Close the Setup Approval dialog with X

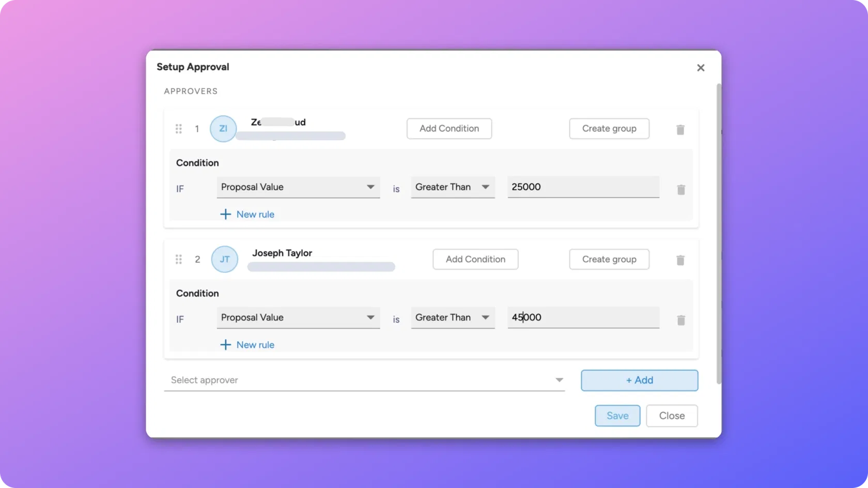coord(700,67)
